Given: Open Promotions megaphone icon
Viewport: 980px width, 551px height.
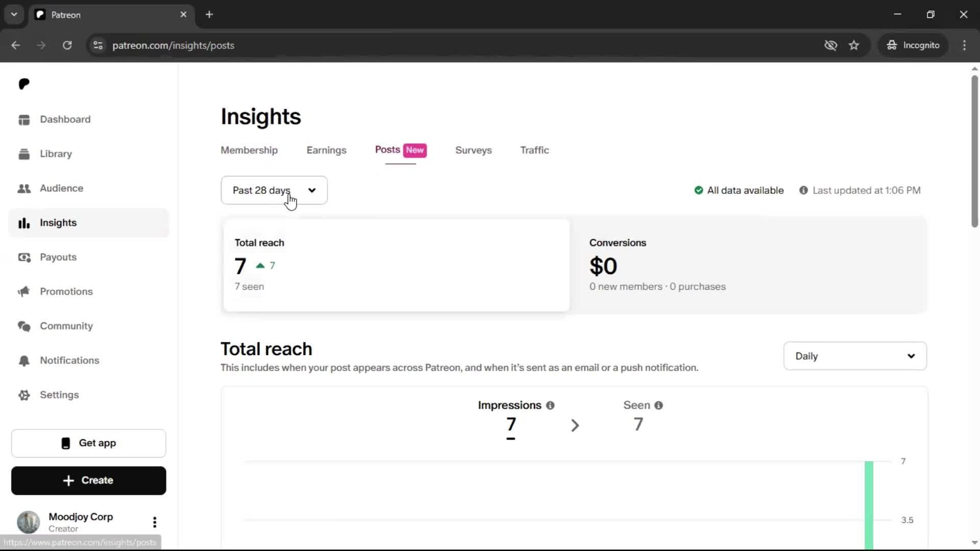Looking at the screenshot, I should pos(24,292).
